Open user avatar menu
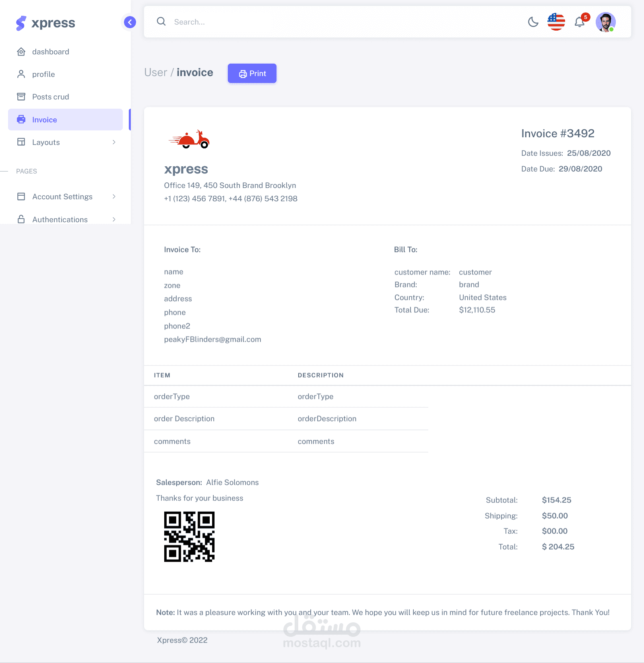This screenshot has height=663, width=644. click(x=605, y=22)
